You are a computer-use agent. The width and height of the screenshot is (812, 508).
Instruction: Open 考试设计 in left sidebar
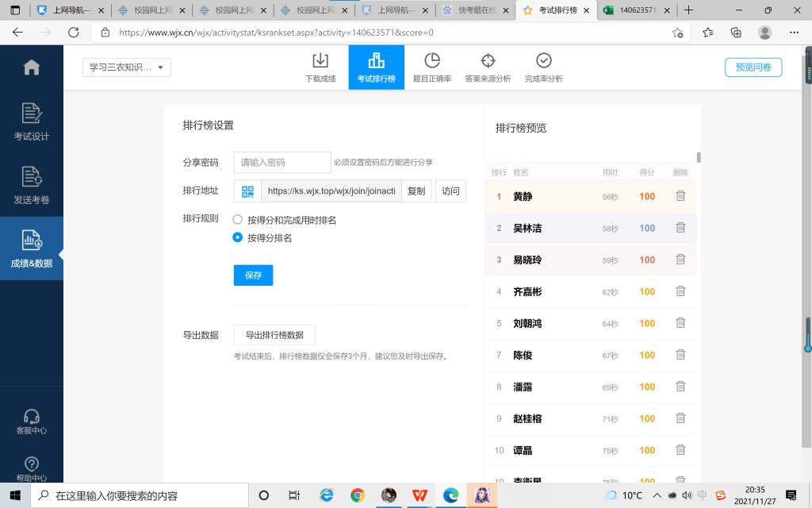32,121
